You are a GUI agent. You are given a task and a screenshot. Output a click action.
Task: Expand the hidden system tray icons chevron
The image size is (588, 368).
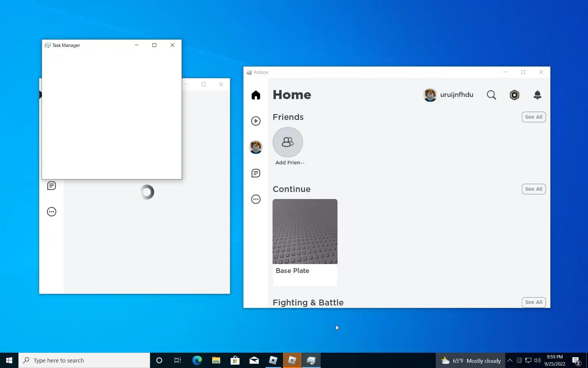coord(510,360)
